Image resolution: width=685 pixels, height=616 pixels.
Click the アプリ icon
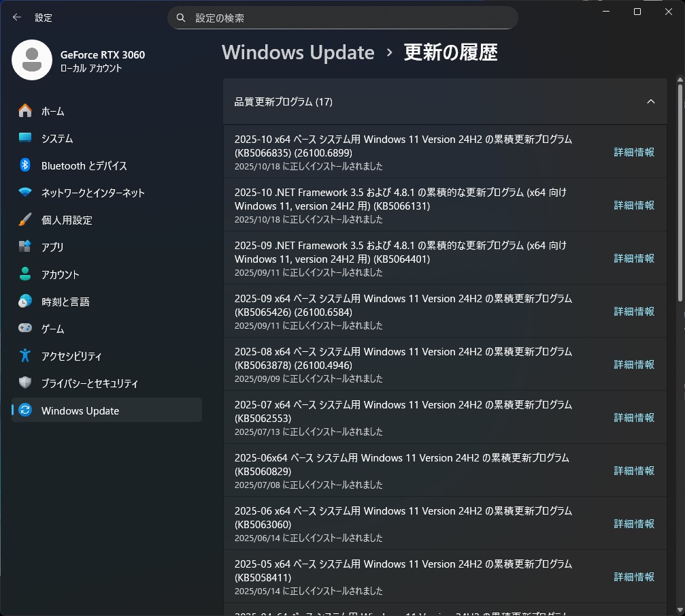(25, 246)
